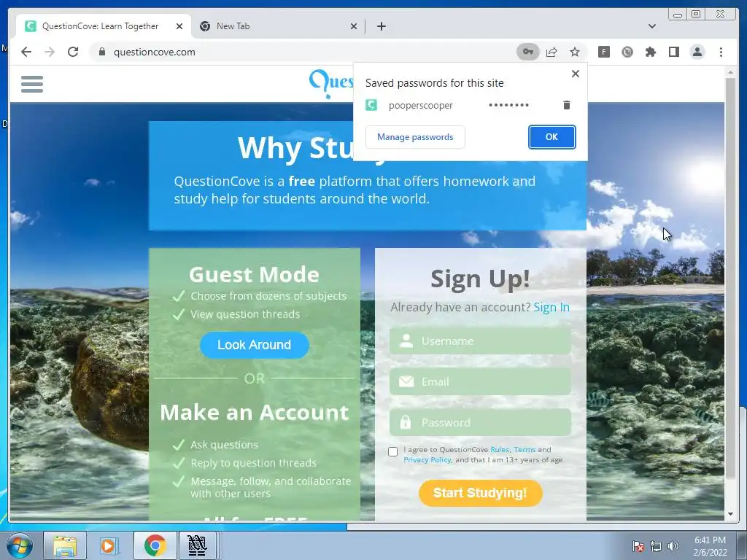Viewport: 747px width, 560px height.
Task: Close the New Tab tab
Action: 354,26
